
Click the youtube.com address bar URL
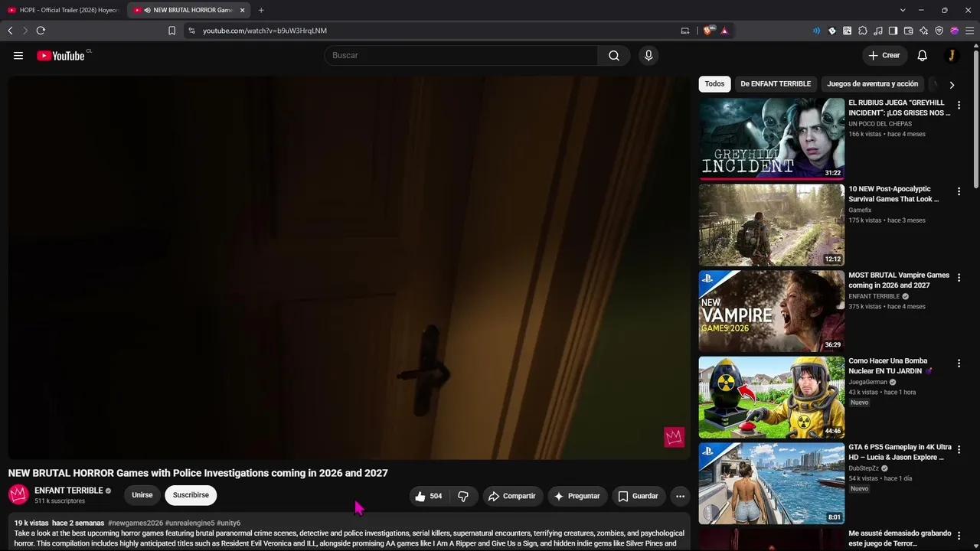(265, 31)
